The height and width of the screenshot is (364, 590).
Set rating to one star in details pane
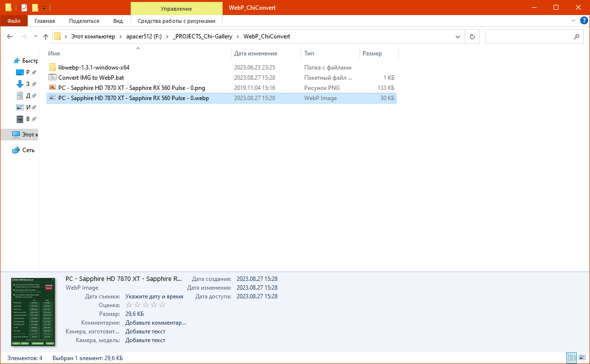tap(129, 305)
